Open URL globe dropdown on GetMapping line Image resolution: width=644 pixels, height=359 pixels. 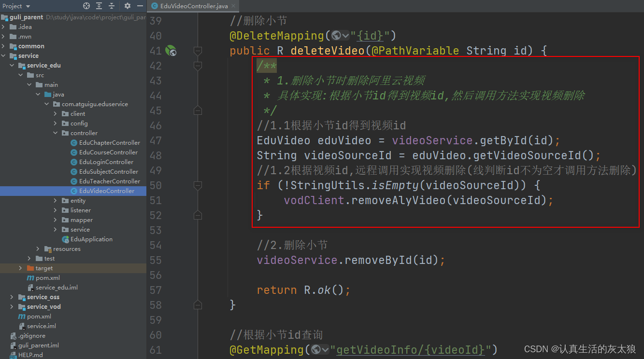tap(320, 349)
